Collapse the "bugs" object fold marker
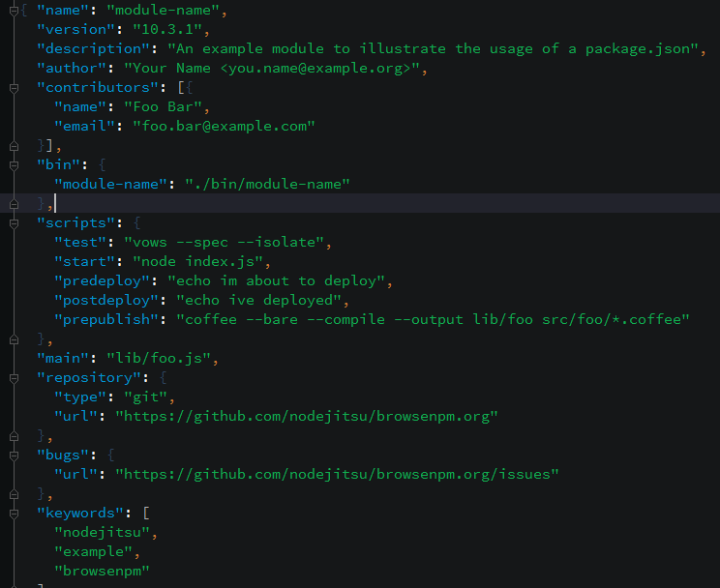Screen dimensions: 720x588 click(14, 456)
